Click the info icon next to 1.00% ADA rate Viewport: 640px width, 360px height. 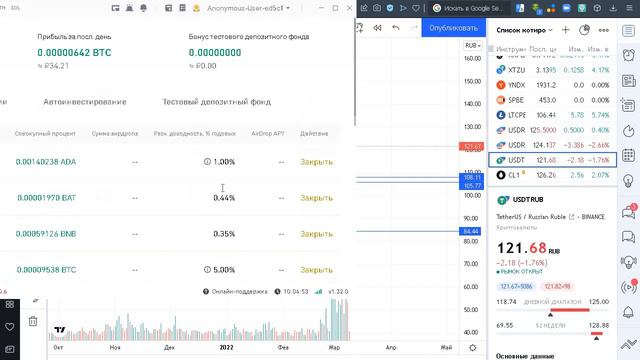[x=207, y=162]
